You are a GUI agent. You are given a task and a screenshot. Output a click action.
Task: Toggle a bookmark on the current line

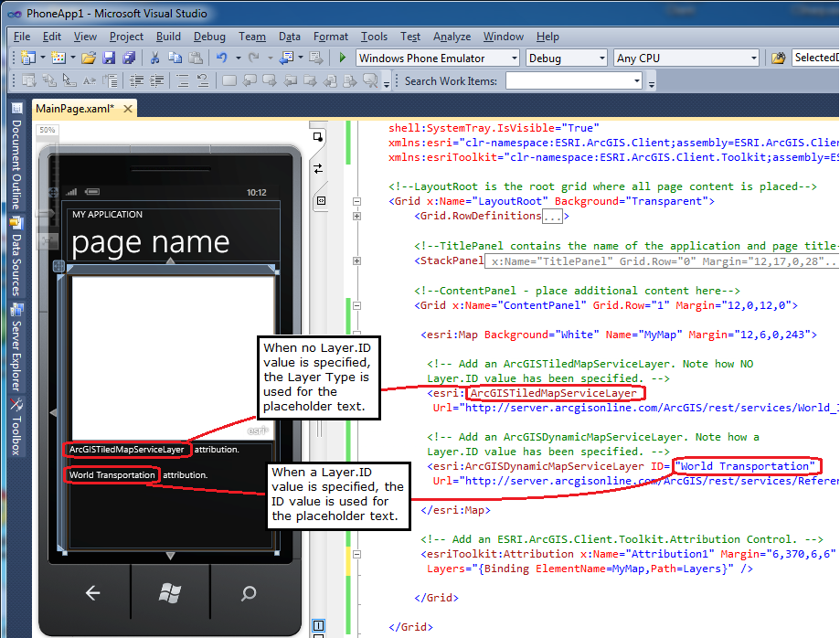[x=229, y=80]
